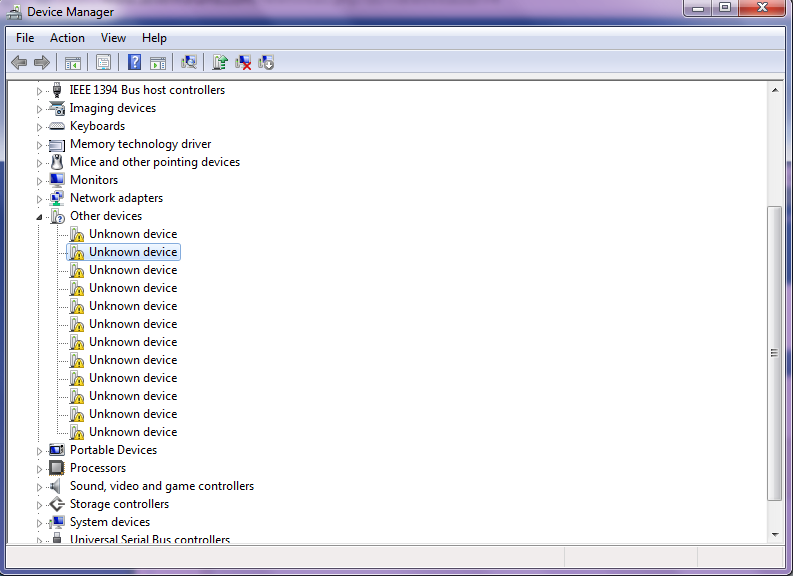The image size is (793, 576).
Task: Click the scrollbar up arrow in the device list
Action: [775, 90]
